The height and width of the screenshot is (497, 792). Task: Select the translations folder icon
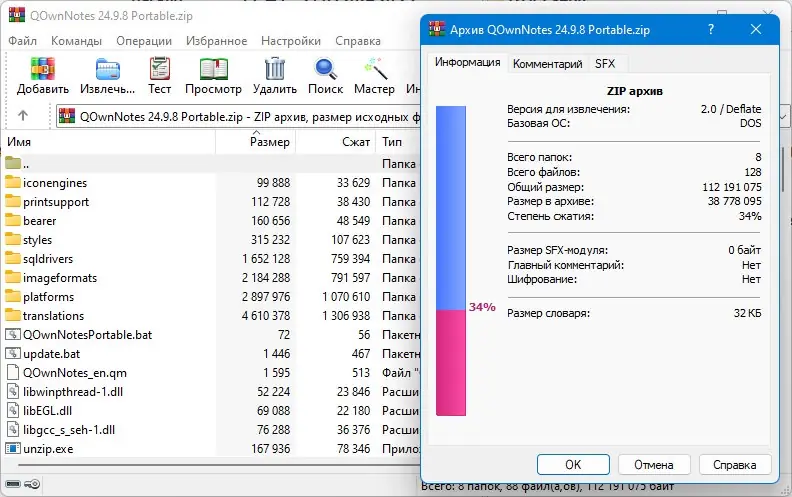point(13,315)
